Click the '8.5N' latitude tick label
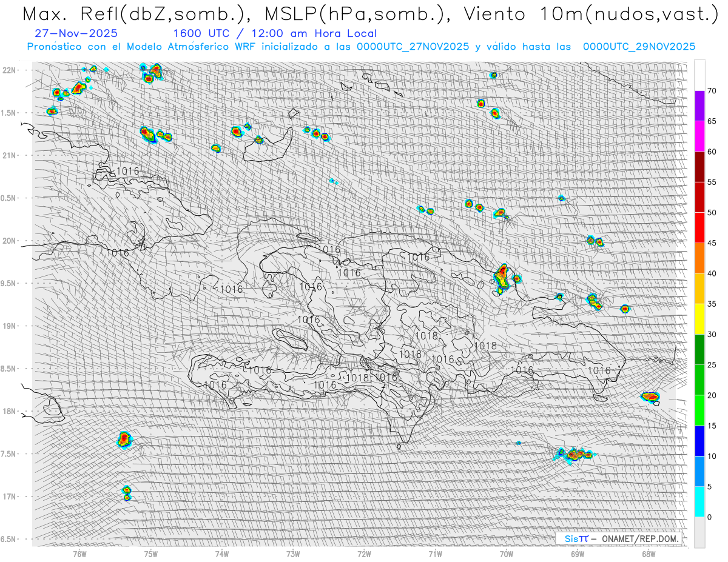This screenshot has height=562, width=728. click(x=9, y=369)
